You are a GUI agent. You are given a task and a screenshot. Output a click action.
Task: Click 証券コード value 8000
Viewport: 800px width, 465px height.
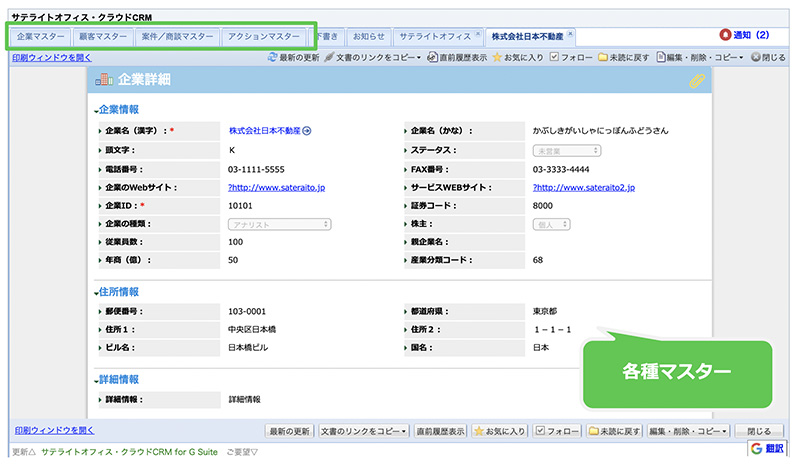(x=543, y=206)
